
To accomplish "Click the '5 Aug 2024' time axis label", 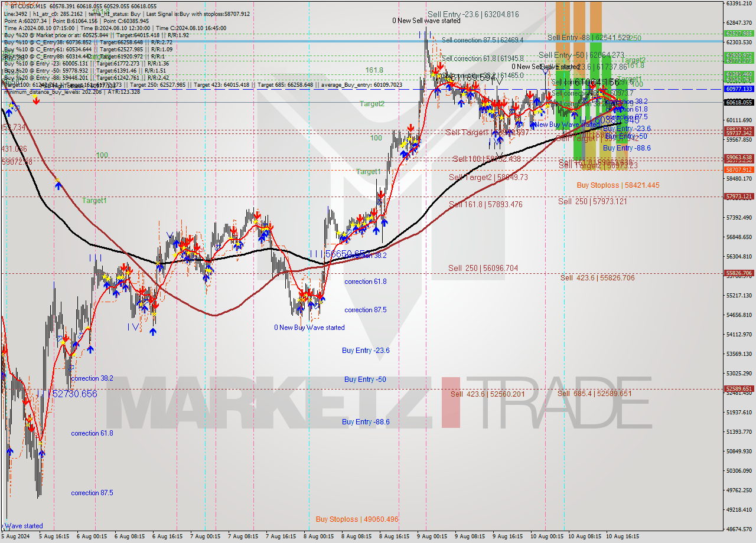I will [15, 537].
